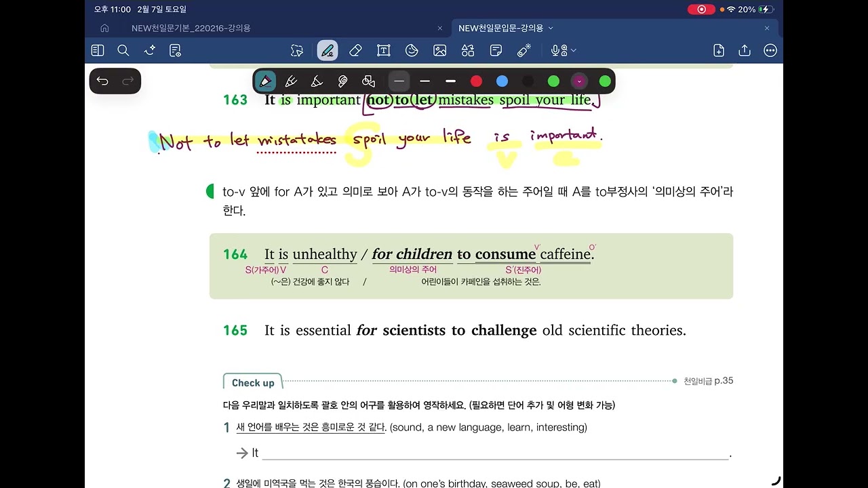Pick the first green pen color
This screenshot has height=488, width=868.
[553, 81]
